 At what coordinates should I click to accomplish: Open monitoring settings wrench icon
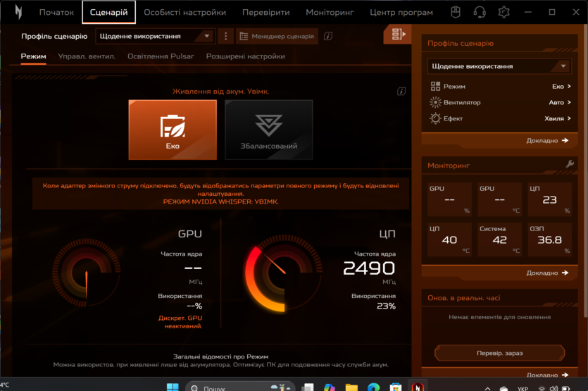pos(570,164)
